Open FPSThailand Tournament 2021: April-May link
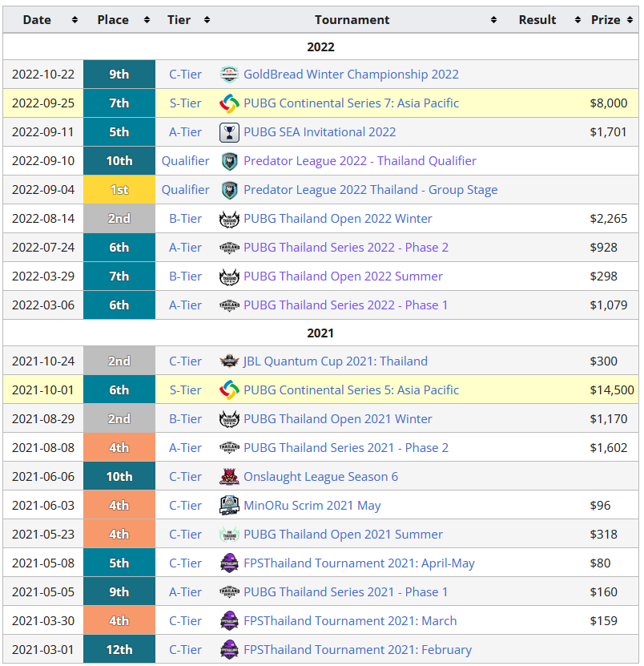 [x=359, y=563]
